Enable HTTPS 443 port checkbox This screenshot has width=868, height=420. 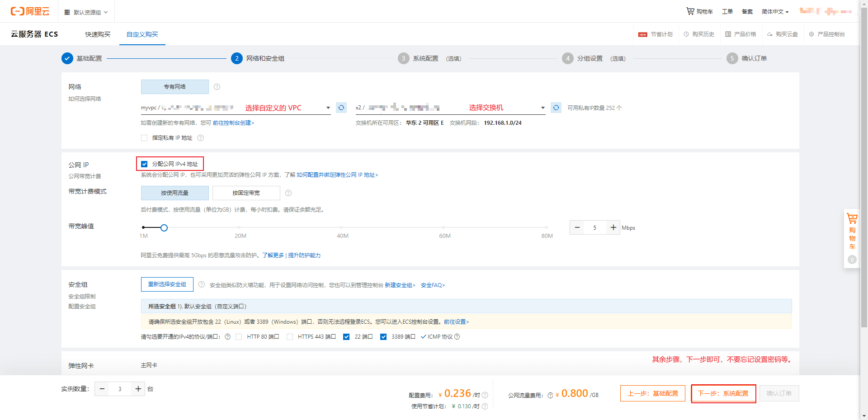point(290,337)
